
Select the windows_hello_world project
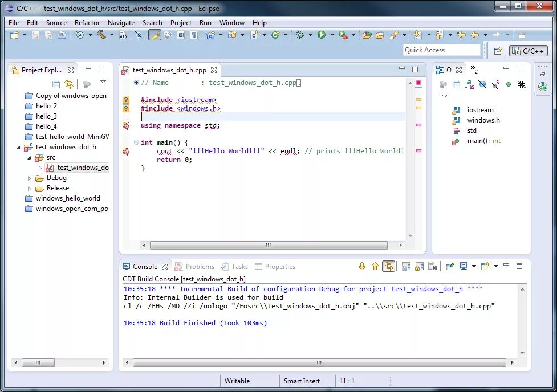pos(68,198)
